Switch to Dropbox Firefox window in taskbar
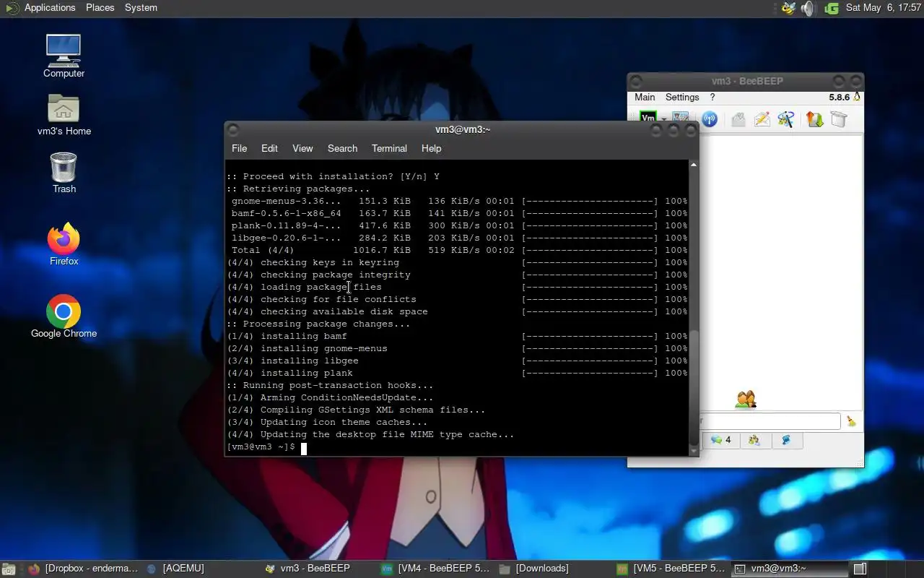 (x=83, y=569)
